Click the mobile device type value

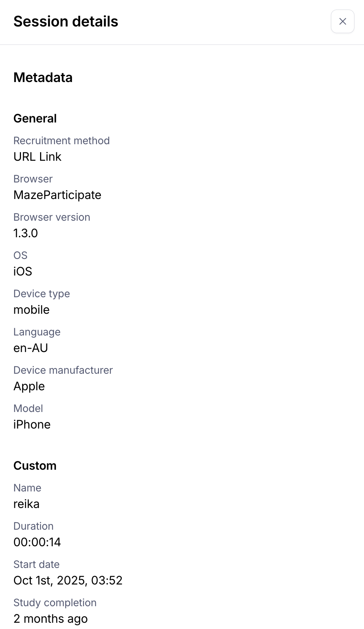coord(32,310)
